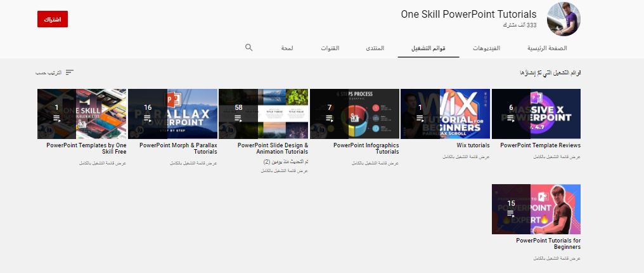
Task: Click playlist icon showing 7 videos
Action: [330, 119]
